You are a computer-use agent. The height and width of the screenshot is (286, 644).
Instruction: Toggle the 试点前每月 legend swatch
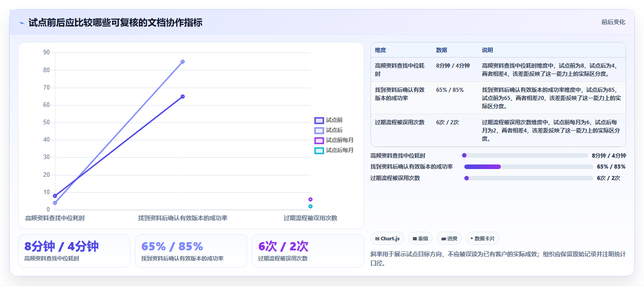click(x=319, y=140)
